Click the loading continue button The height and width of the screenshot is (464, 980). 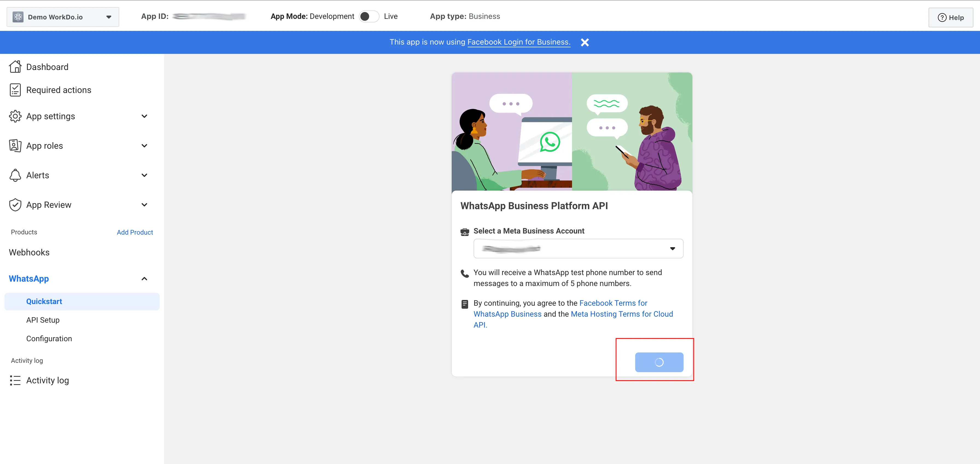pyautogui.click(x=659, y=362)
